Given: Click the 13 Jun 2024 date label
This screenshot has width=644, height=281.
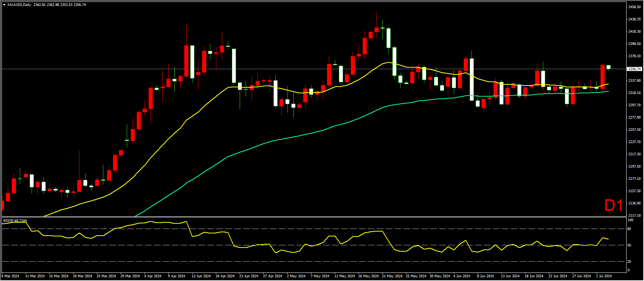Looking at the screenshot, I should (x=510, y=276).
